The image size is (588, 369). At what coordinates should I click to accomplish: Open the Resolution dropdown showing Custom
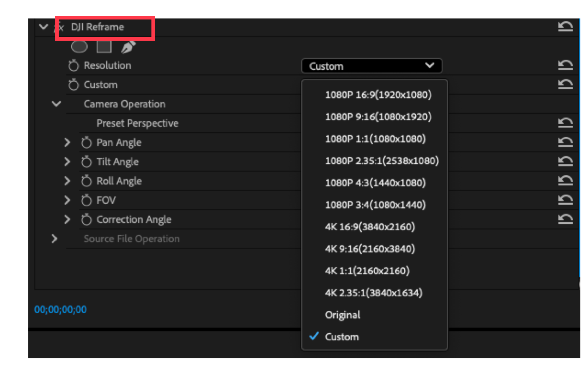372,66
